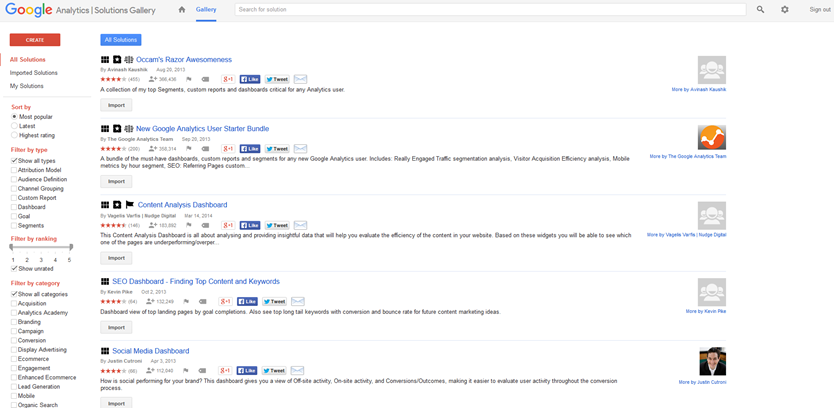This screenshot has height=408, width=834.
Task: Switch to the Gallery tab
Action: [x=206, y=9]
